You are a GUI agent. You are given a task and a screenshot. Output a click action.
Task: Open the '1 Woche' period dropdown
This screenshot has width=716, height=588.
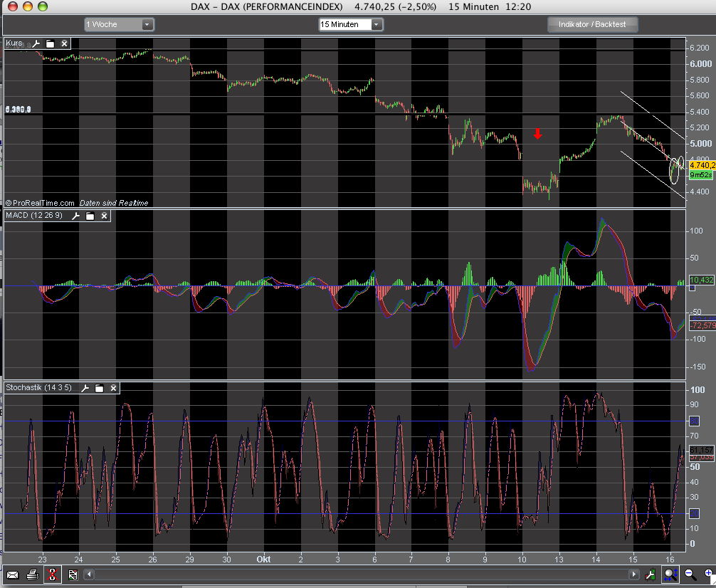pos(119,24)
